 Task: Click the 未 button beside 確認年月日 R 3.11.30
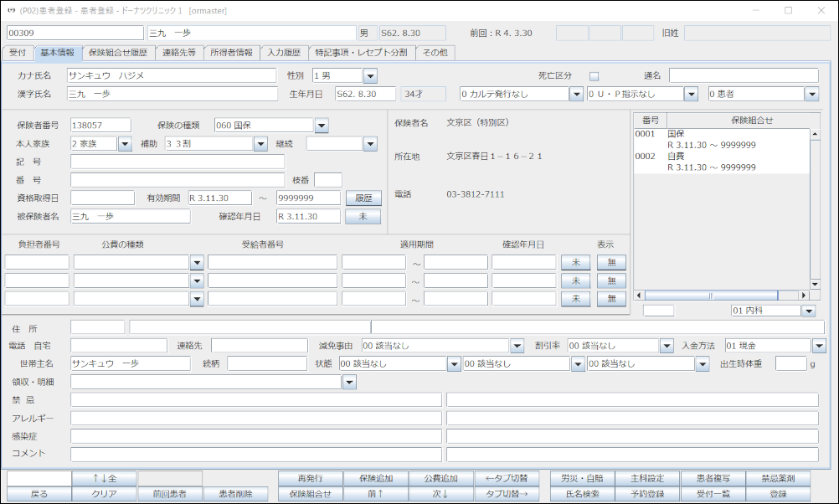[363, 217]
